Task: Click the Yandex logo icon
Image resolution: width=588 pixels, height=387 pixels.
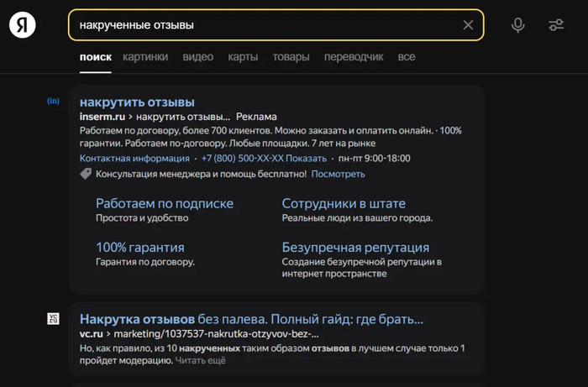Action: 23,25
